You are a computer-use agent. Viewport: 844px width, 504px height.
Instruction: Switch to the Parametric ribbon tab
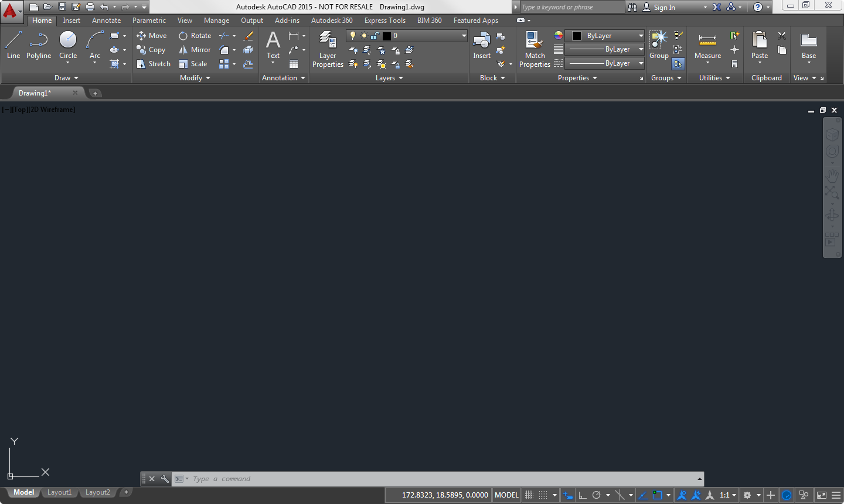point(149,20)
